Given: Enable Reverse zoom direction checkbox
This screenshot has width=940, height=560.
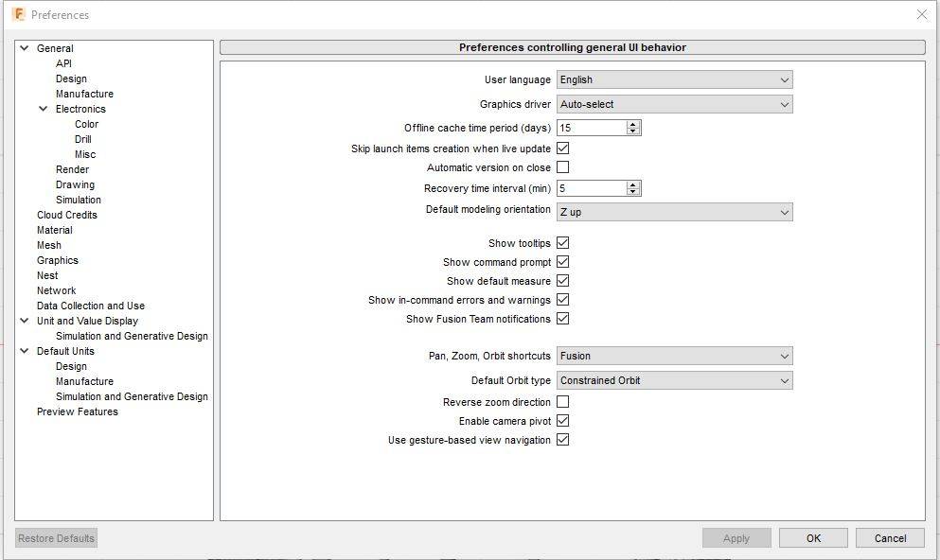Looking at the screenshot, I should pyautogui.click(x=563, y=401).
